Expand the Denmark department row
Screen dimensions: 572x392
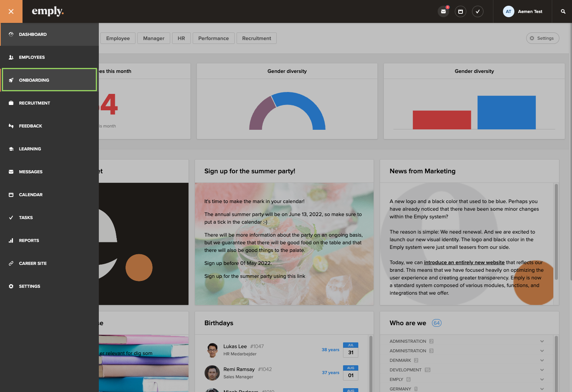click(x=542, y=360)
